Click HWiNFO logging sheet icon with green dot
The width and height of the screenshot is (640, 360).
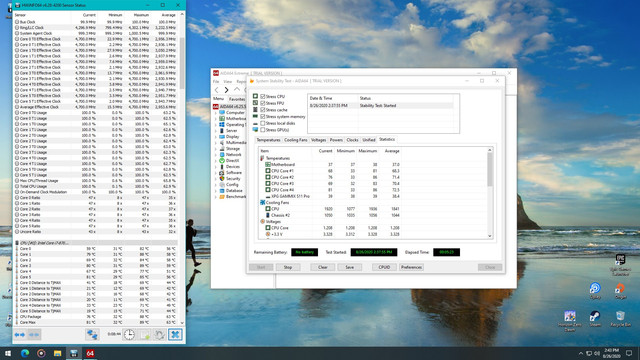point(145,335)
